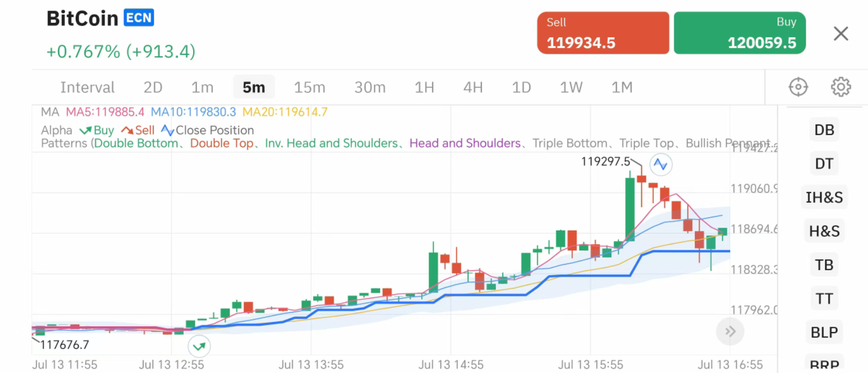Click the 119297.5 high price label
Screen dimensions: 868x373
coord(605,161)
